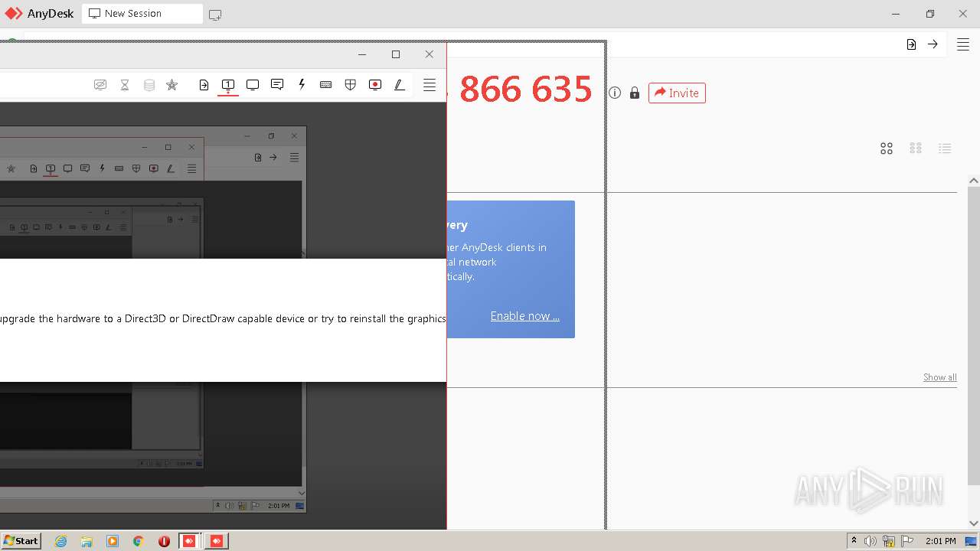Open Windows Media Player in taskbar
This screenshot has height=551, width=980.
click(x=113, y=541)
